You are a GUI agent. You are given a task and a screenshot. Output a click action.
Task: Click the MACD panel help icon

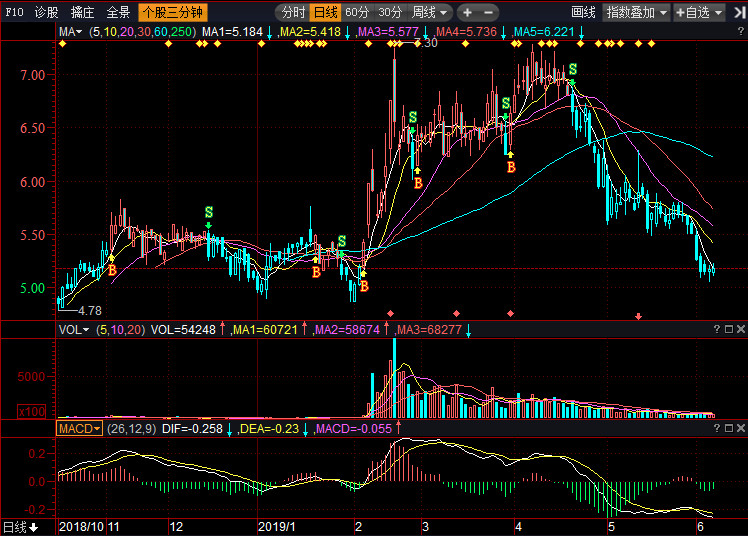[x=717, y=428]
